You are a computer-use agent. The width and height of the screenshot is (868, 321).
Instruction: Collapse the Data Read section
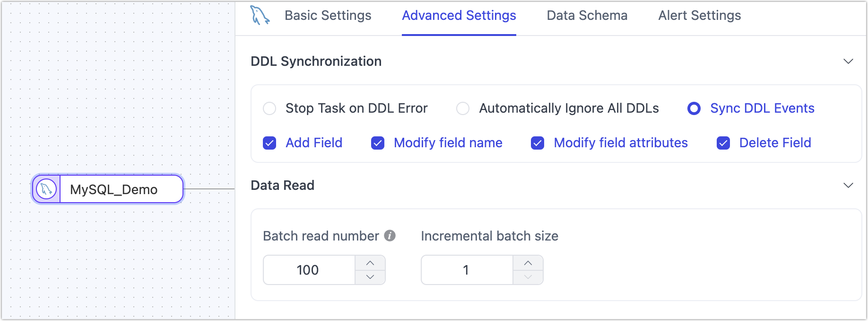point(848,186)
